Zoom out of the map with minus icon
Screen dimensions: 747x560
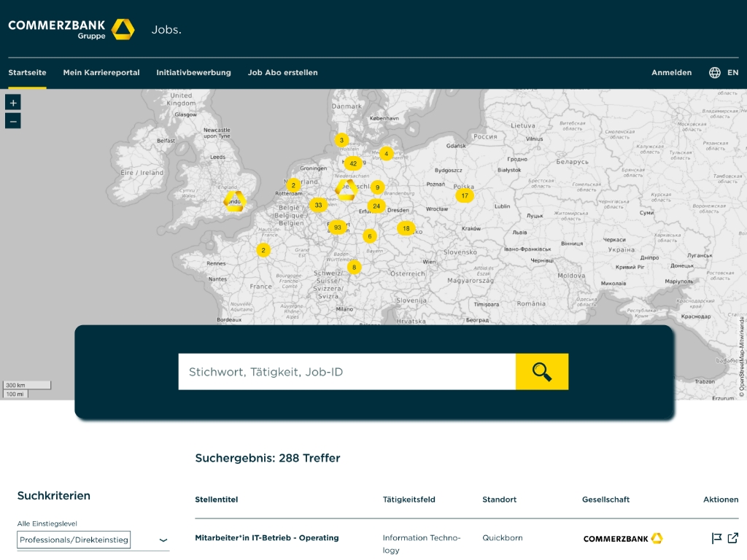12,120
